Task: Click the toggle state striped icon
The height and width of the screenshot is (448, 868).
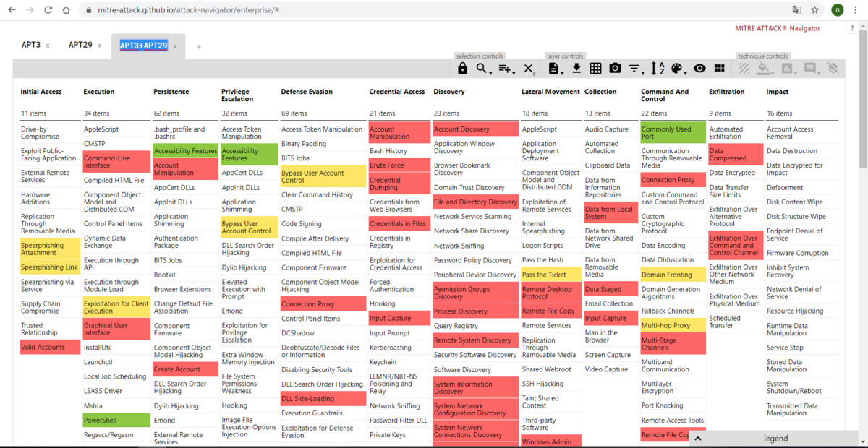Action: click(744, 68)
